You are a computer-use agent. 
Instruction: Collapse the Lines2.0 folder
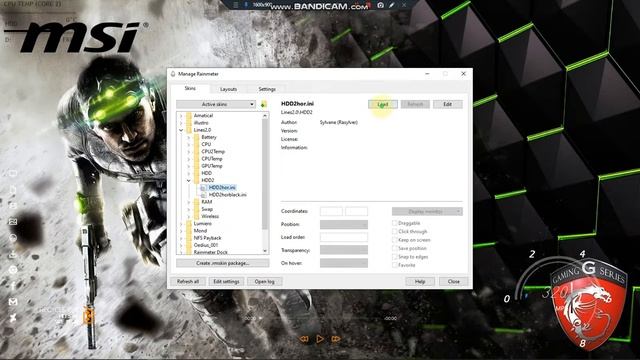181,130
